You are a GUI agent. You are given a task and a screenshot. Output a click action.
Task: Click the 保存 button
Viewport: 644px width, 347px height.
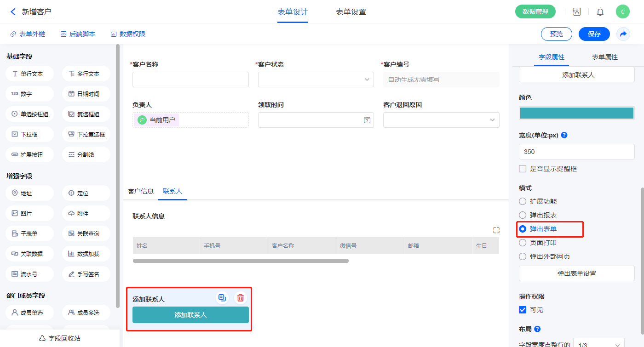(594, 34)
